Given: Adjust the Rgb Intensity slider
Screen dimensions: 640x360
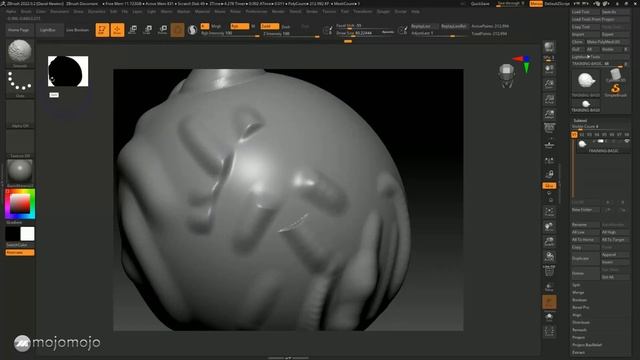Looking at the screenshot, I should [x=230, y=33].
